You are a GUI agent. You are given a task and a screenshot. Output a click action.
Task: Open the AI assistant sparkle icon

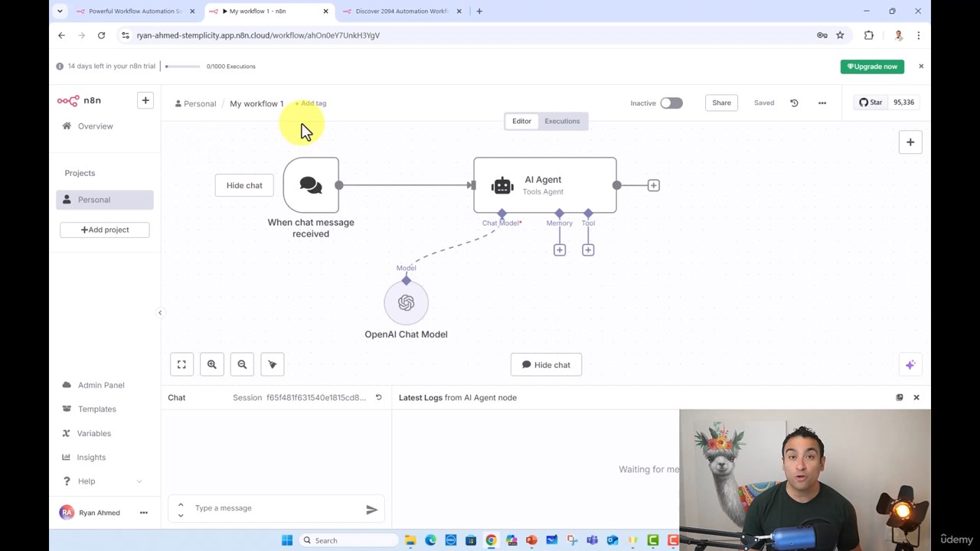[x=910, y=365]
